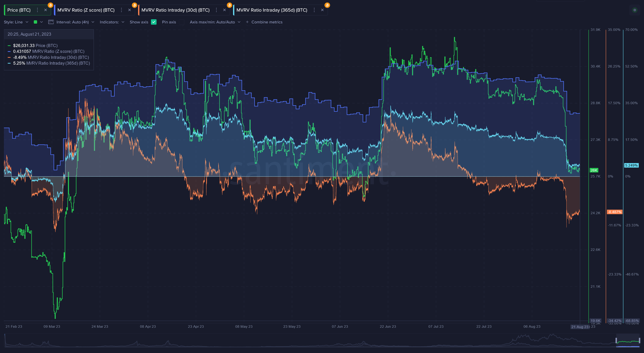The height and width of the screenshot is (353, 644).
Task: Remove MVRV Ratio Intraday (365d) metric
Action: [x=322, y=10]
